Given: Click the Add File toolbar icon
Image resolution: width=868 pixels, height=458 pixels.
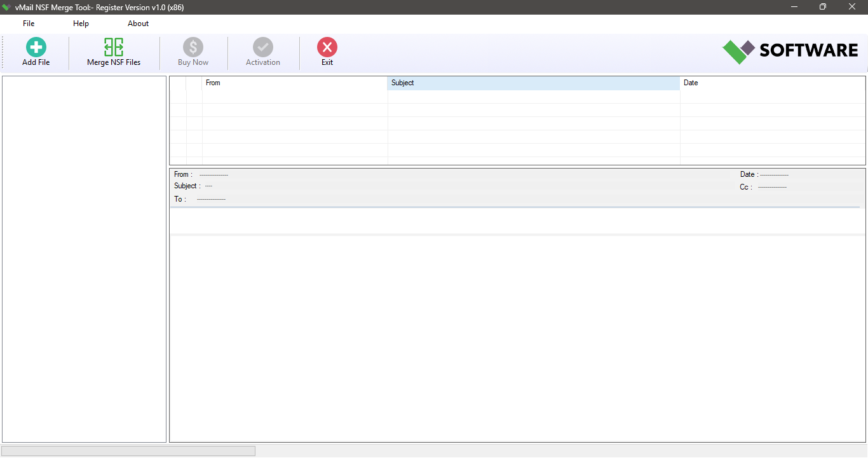Looking at the screenshot, I should (x=36, y=47).
